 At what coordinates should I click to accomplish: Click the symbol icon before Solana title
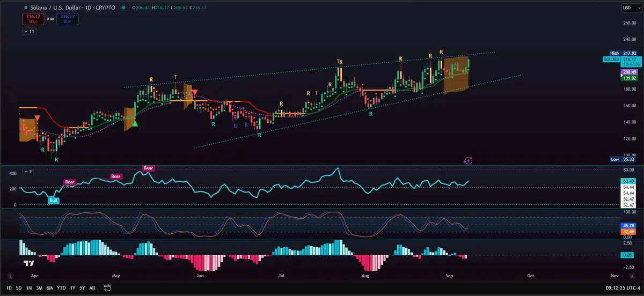27,8
